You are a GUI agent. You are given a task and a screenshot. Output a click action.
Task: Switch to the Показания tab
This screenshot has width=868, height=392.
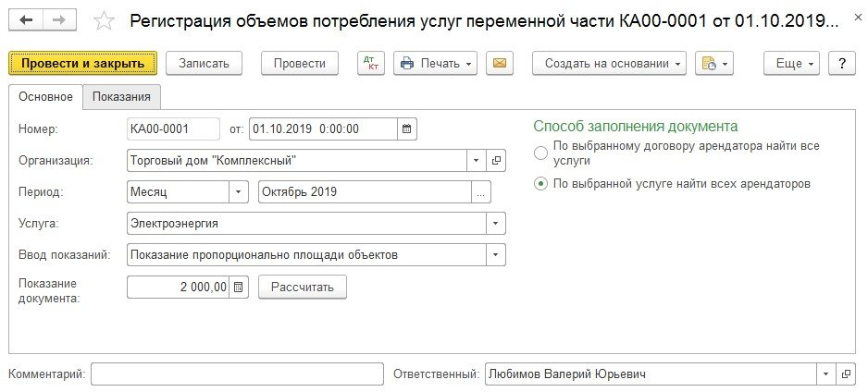122,97
